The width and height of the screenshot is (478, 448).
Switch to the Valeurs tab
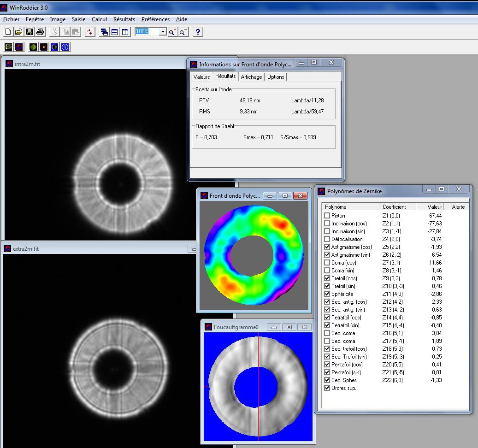click(201, 77)
